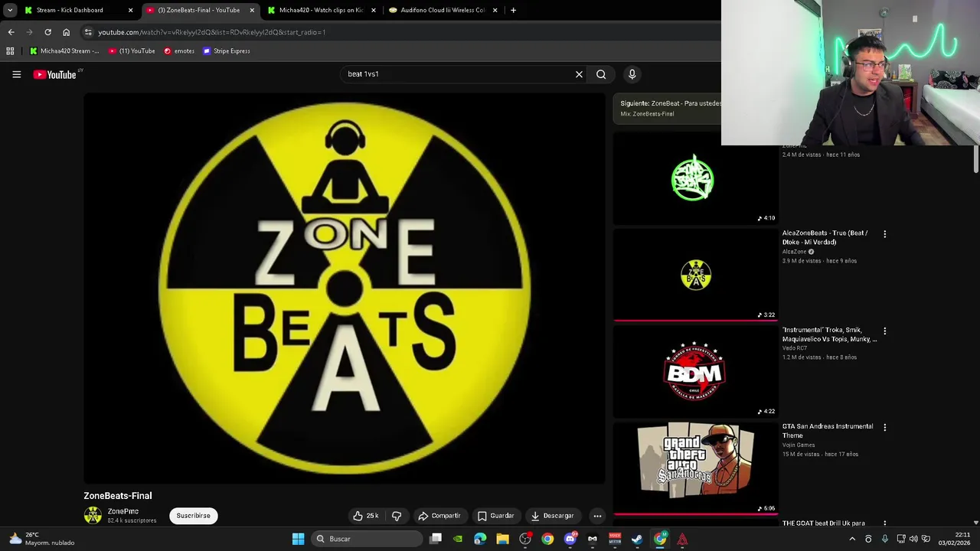Open the apps grid in bookmarks bar
Image resolution: width=980 pixels, height=551 pixels.
click(x=10, y=51)
